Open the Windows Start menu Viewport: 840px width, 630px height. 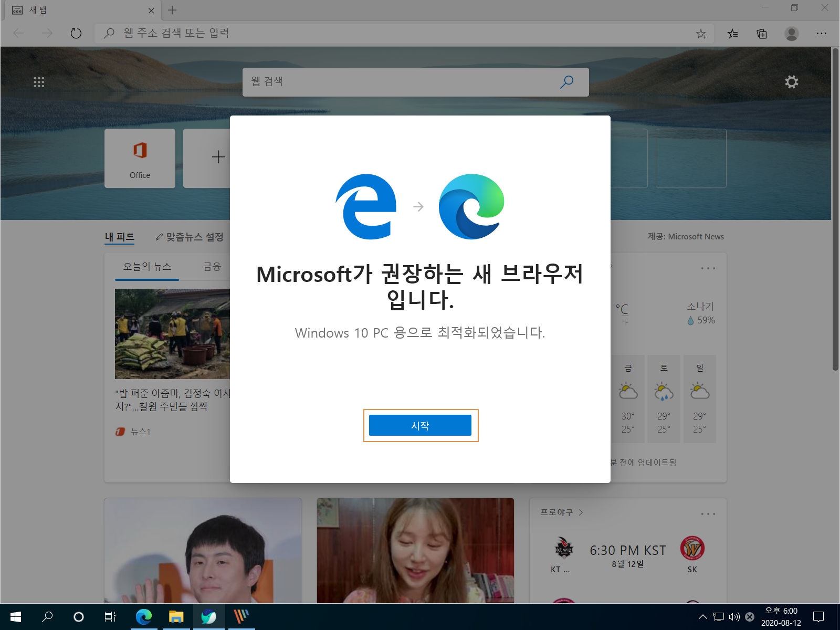(15, 617)
